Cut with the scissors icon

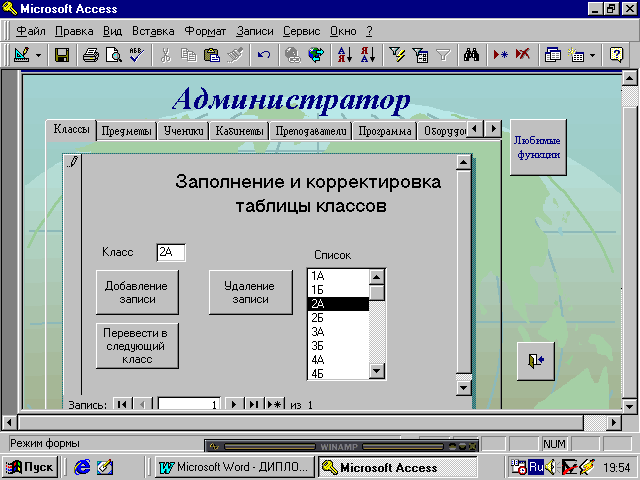165,55
